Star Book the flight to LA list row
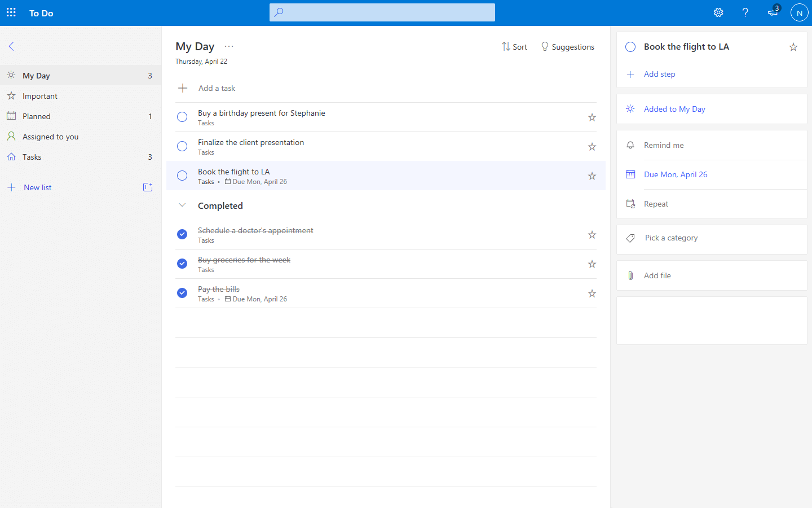This screenshot has width=812, height=508. pyautogui.click(x=592, y=176)
